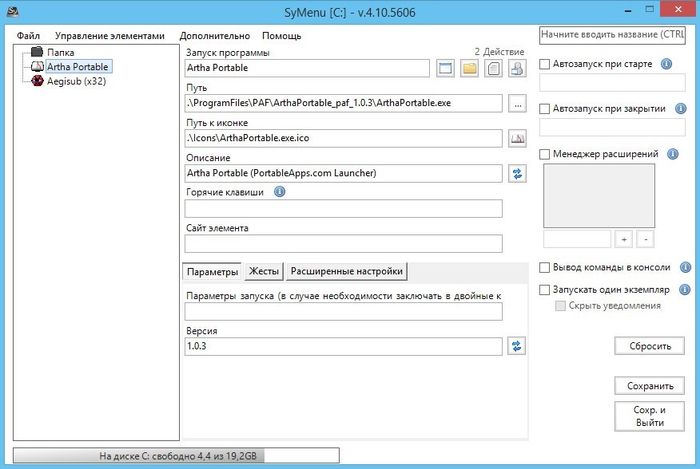Click the Сохр. и Выйти button
700x469 pixels.
point(650,416)
